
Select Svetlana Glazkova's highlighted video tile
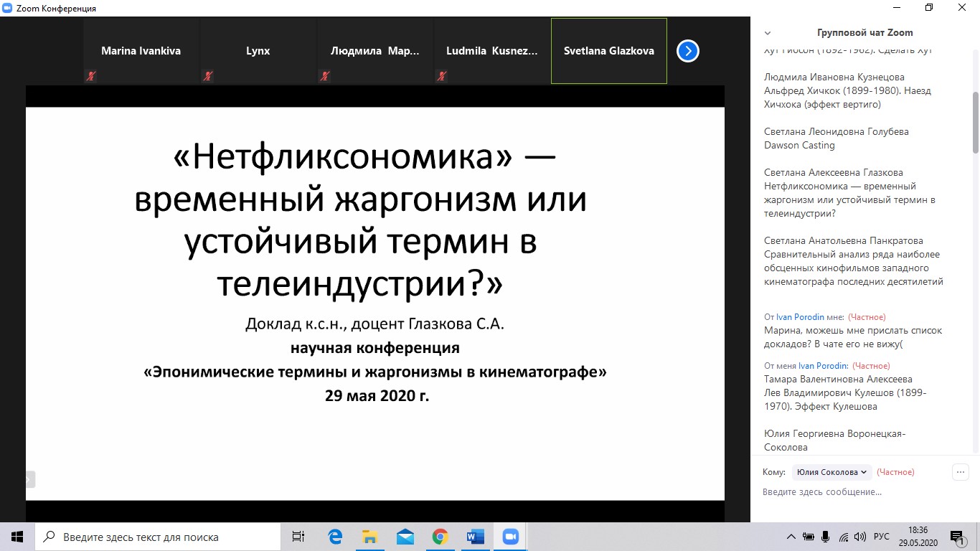609,51
